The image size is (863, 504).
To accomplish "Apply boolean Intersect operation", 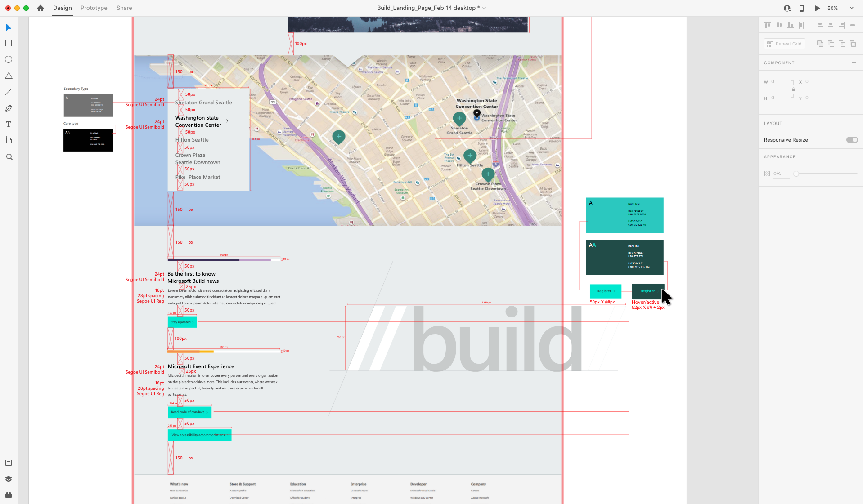I will [842, 44].
